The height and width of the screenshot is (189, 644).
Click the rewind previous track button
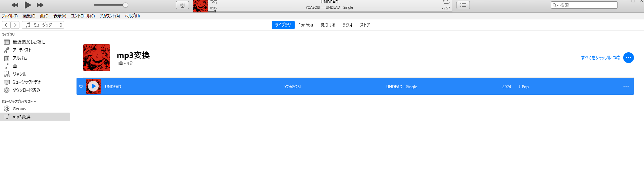tap(15, 5)
